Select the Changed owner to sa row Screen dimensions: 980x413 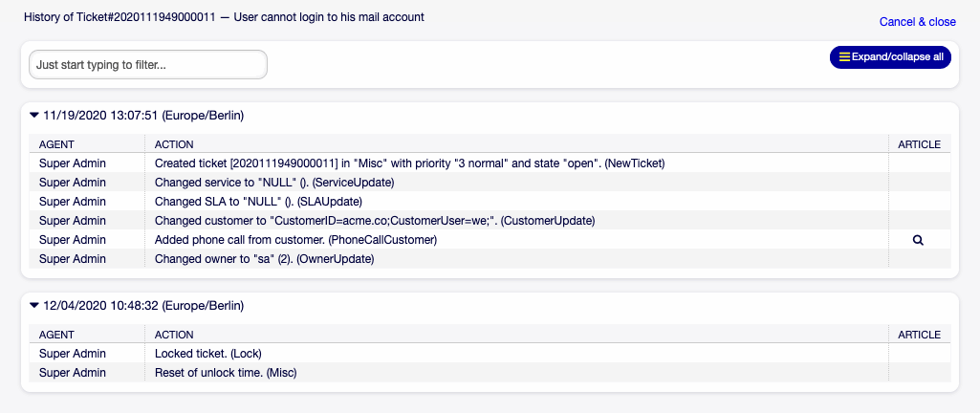[264, 259]
